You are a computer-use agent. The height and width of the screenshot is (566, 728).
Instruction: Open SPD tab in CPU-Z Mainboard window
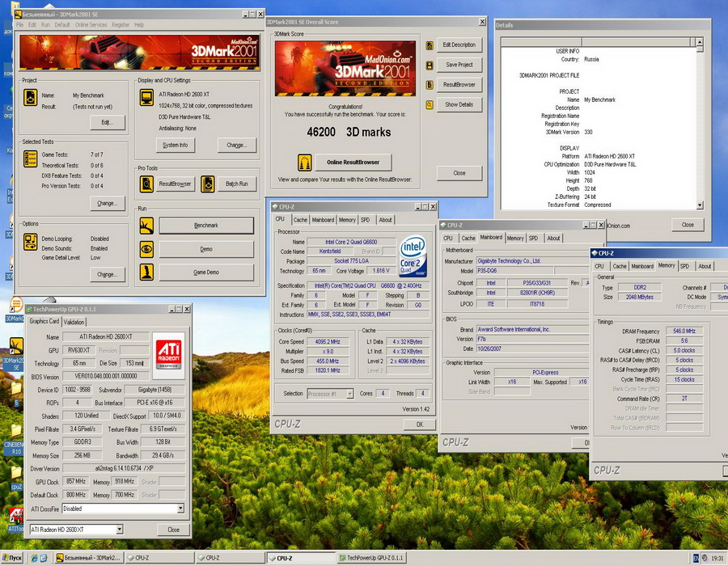[x=534, y=238]
